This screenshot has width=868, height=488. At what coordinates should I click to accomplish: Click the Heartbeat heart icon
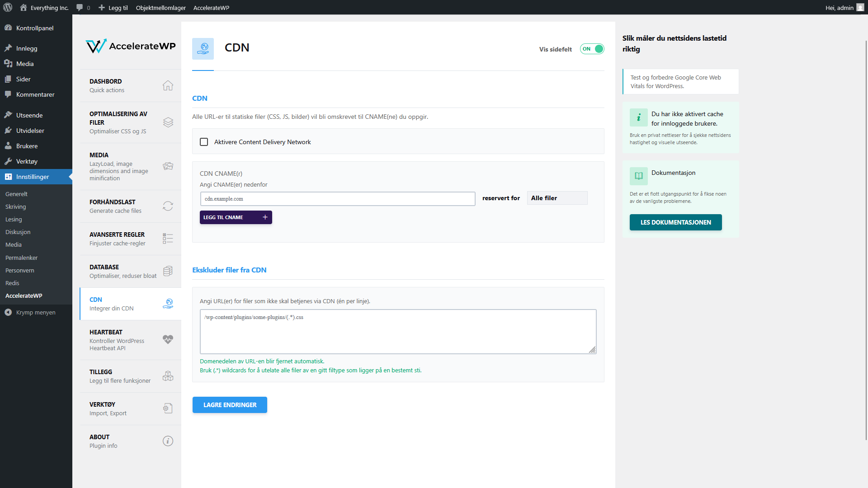point(168,339)
